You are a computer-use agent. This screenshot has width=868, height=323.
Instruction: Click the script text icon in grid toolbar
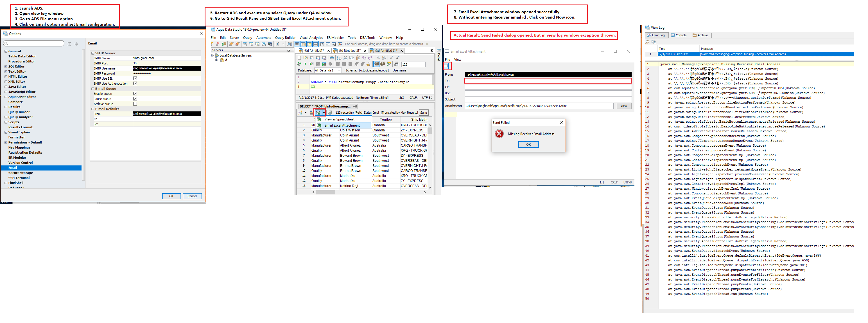pos(330,113)
